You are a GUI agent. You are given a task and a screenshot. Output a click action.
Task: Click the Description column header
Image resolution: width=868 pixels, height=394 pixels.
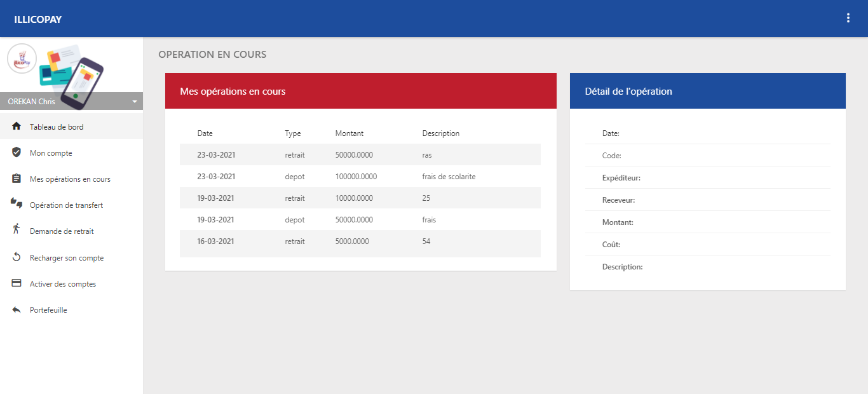click(441, 133)
